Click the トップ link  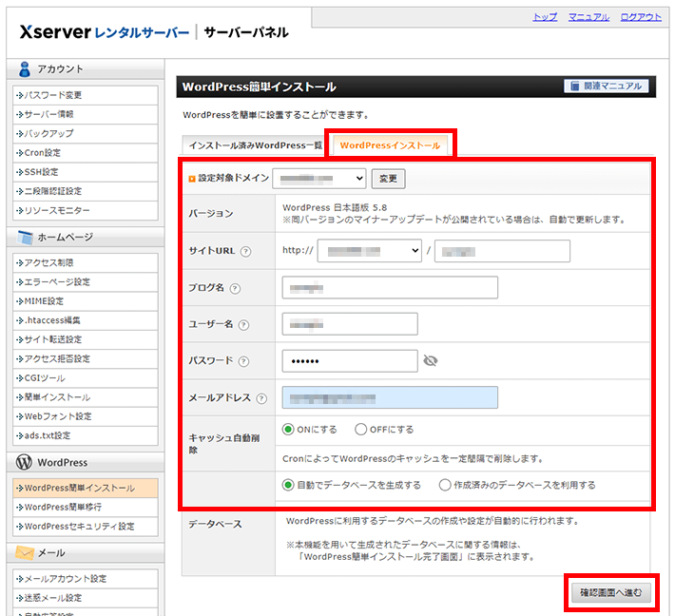(545, 17)
